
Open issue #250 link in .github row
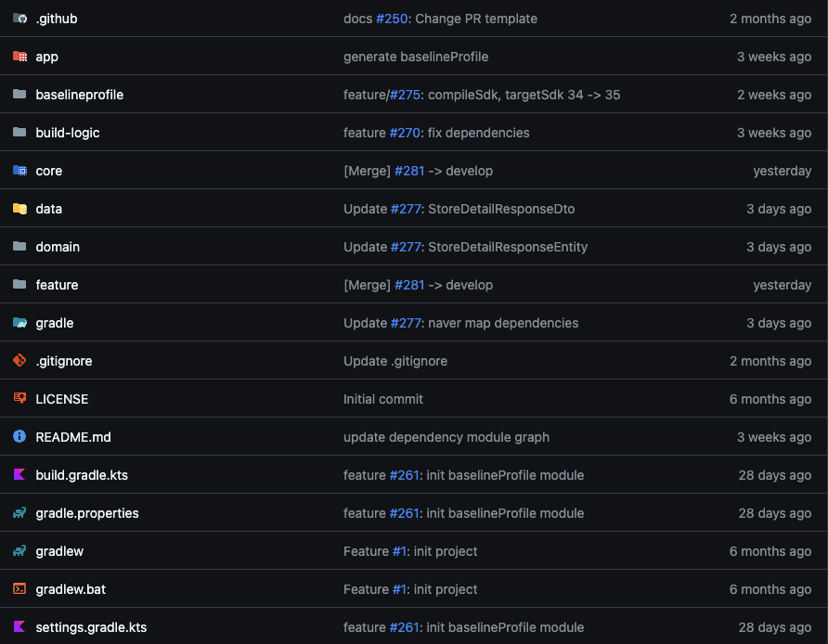[x=392, y=19]
